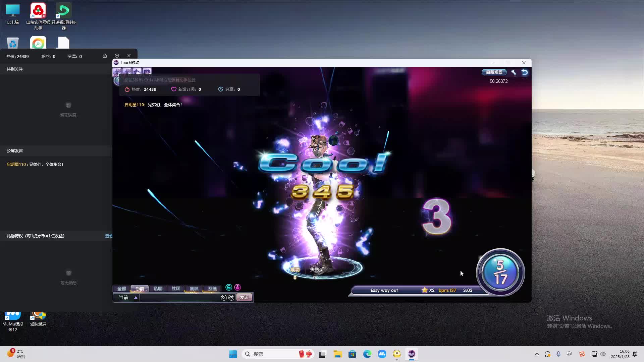644x362 pixels.
Task: Switch to the 私聊 chat tab
Action: coord(158,289)
